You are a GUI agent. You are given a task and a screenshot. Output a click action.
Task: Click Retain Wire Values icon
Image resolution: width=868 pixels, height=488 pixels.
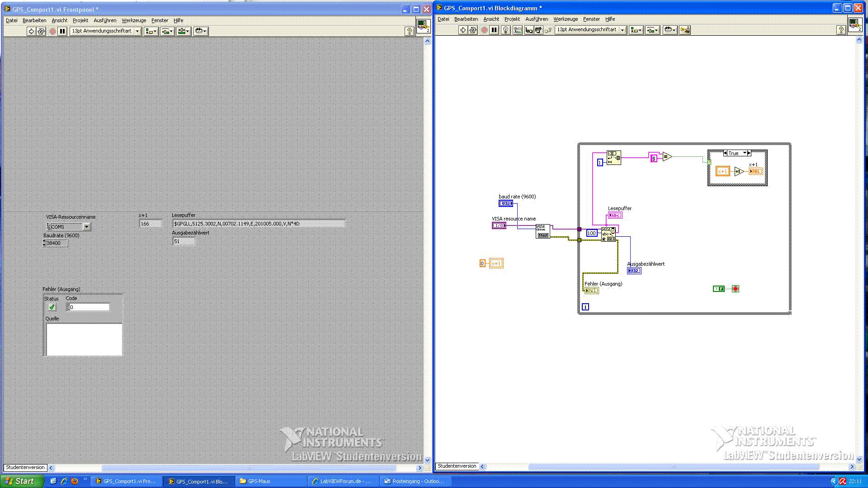[x=517, y=30]
